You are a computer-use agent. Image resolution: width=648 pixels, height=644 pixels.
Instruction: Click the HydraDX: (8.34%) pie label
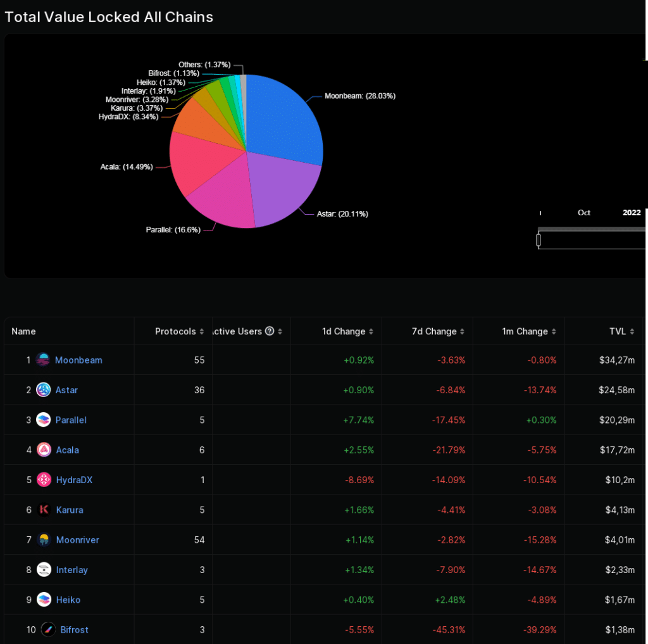pyautogui.click(x=128, y=117)
